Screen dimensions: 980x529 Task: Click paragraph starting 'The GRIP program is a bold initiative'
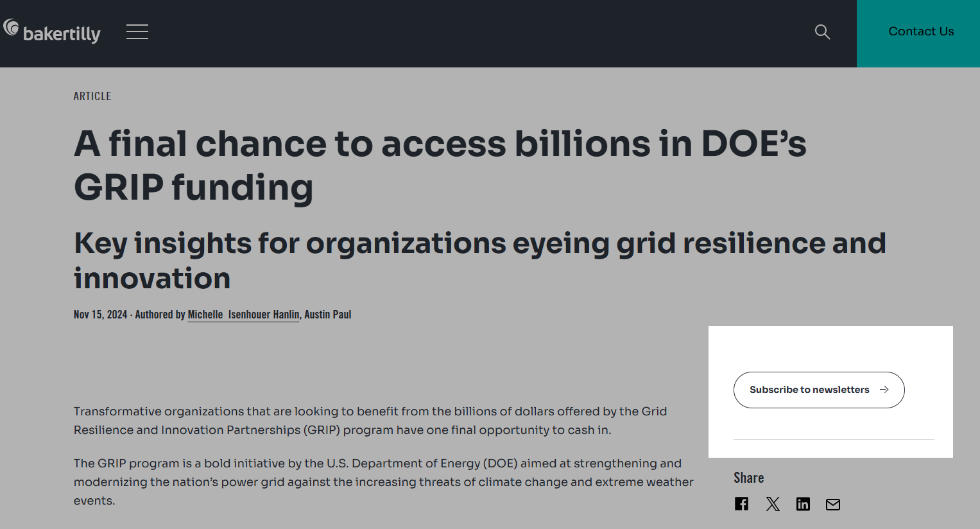pyautogui.click(x=384, y=481)
